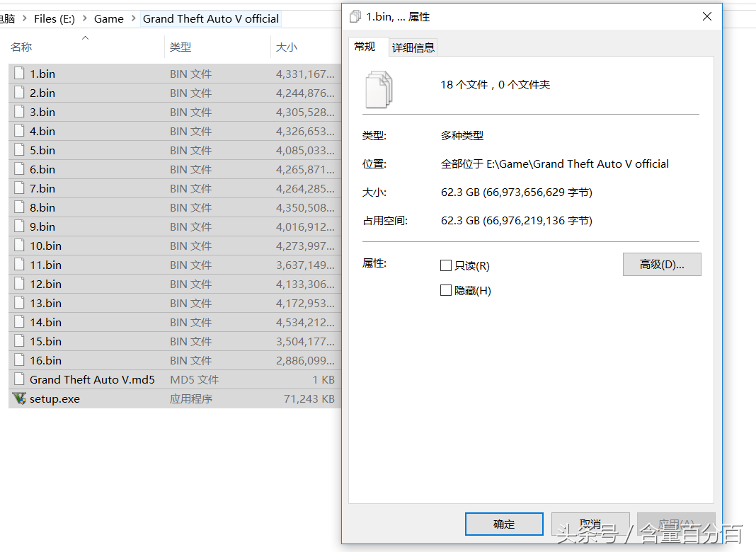
Task: Click the 16.bin file icon
Action: 19,360
